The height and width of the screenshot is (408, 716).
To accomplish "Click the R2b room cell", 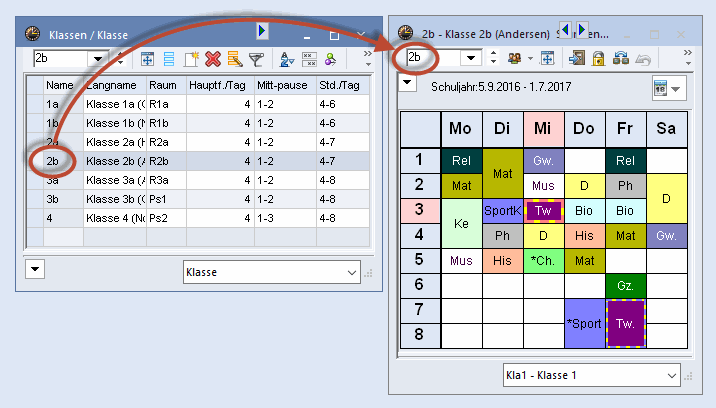I will tap(166, 161).
